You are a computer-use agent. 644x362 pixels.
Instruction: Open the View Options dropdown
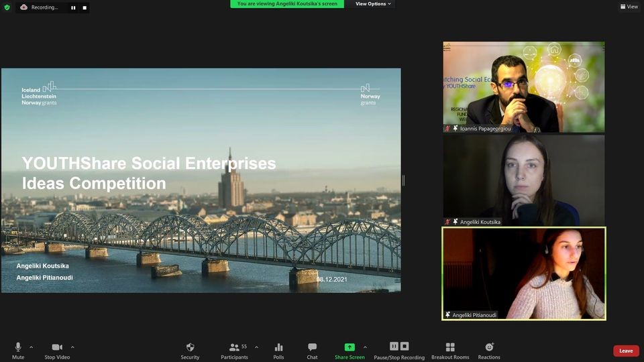[373, 4]
